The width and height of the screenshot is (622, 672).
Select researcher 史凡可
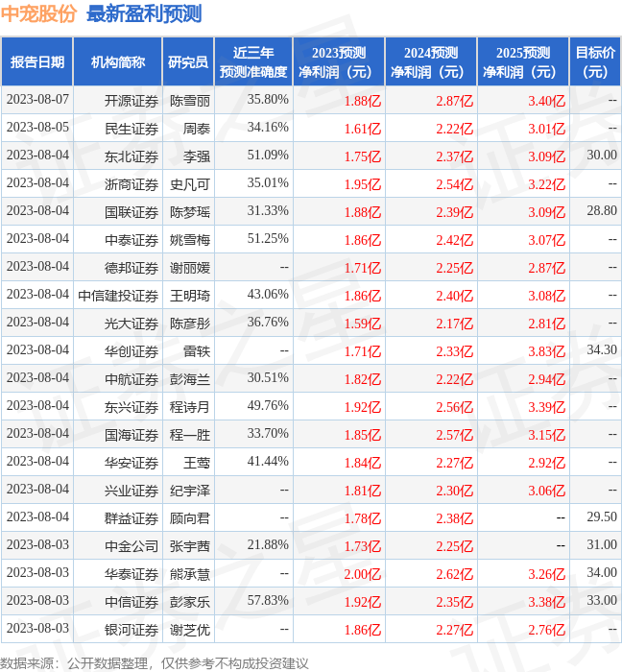click(190, 184)
